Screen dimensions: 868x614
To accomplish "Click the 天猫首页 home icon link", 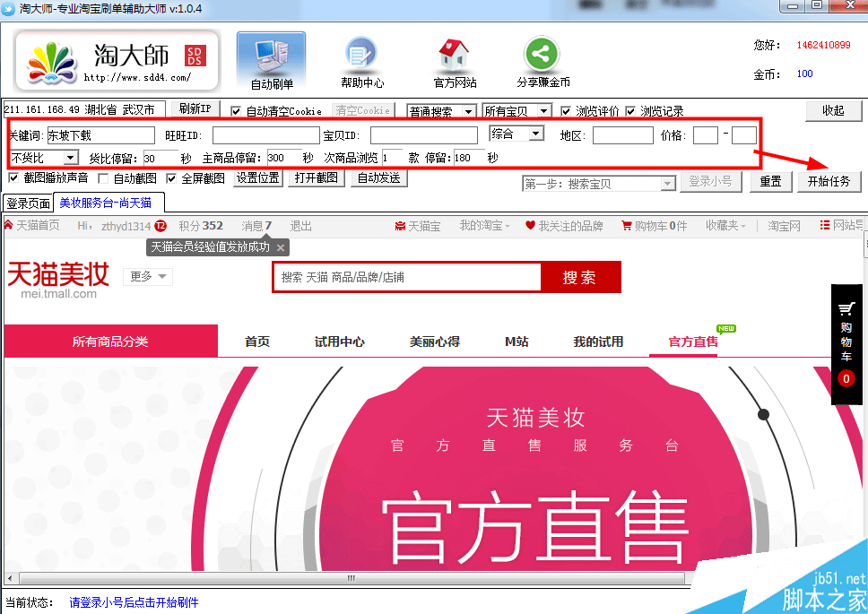I will tap(31, 226).
